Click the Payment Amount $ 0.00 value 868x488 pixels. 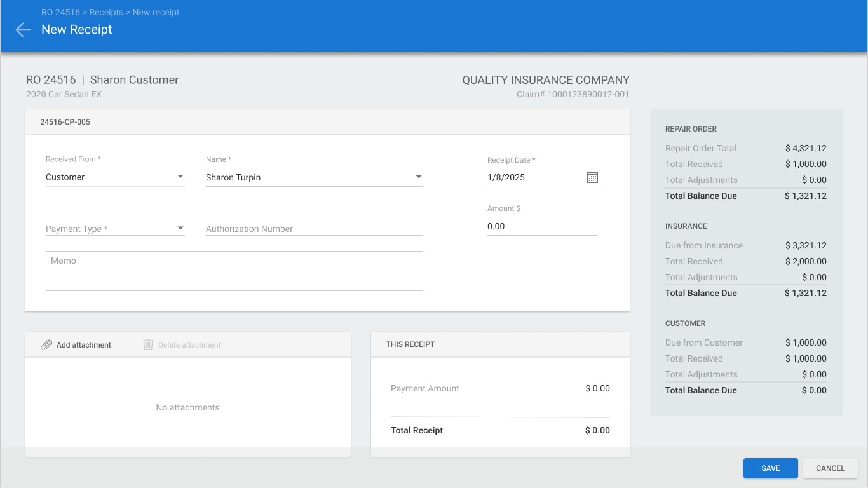597,388
